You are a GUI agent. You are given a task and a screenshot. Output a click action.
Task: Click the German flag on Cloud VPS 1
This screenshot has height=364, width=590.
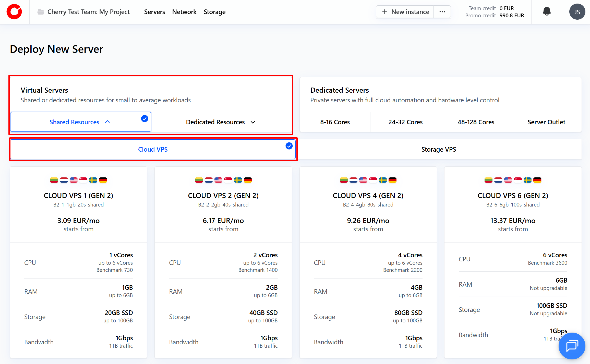tap(103, 180)
